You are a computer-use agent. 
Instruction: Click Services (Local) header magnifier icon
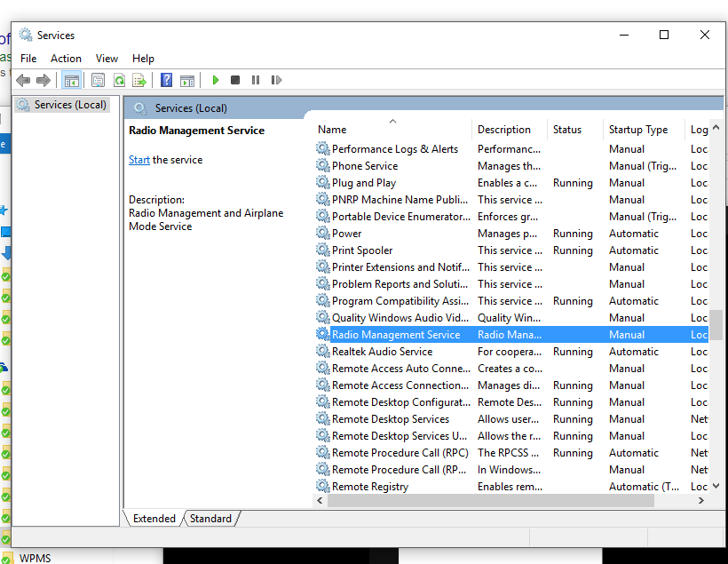pyautogui.click(x=140, y=108)
